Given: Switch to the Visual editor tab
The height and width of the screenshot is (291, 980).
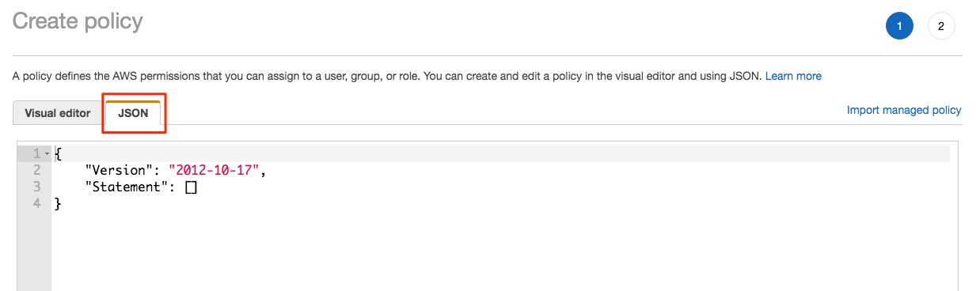Looking at the screenshot, I should point(58,112).
